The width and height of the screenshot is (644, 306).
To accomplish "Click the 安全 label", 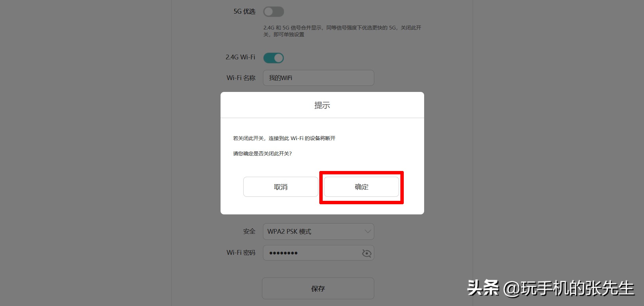I will point(249,231).
